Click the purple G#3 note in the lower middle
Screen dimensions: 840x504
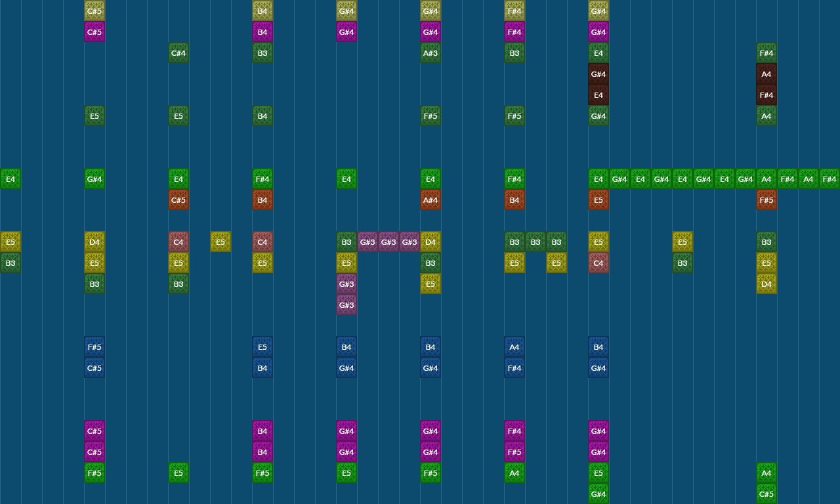click(x=346, y=283)
